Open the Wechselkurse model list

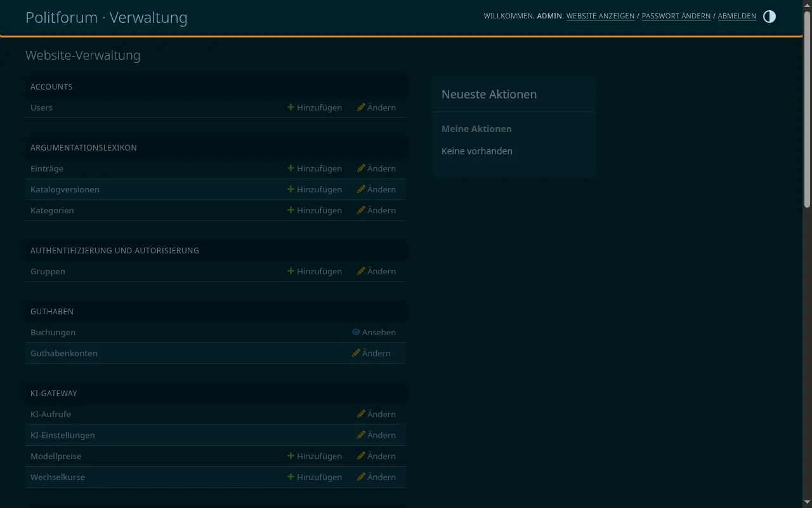pyautogui.click(x=58, y=477)
